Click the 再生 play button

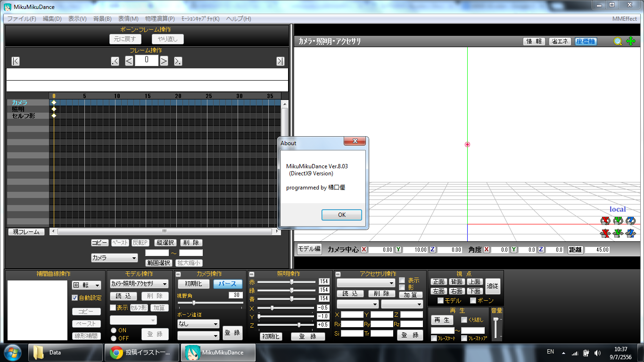click(442, 320)
